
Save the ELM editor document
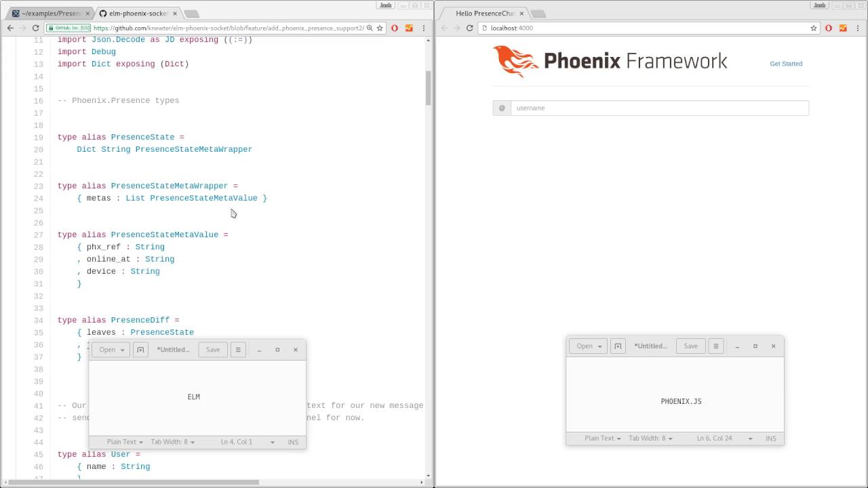(x=213, y=350)
